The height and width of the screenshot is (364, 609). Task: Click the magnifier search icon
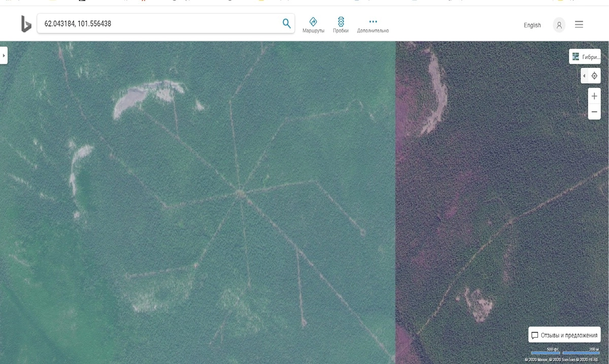click(x=286, y=23)
